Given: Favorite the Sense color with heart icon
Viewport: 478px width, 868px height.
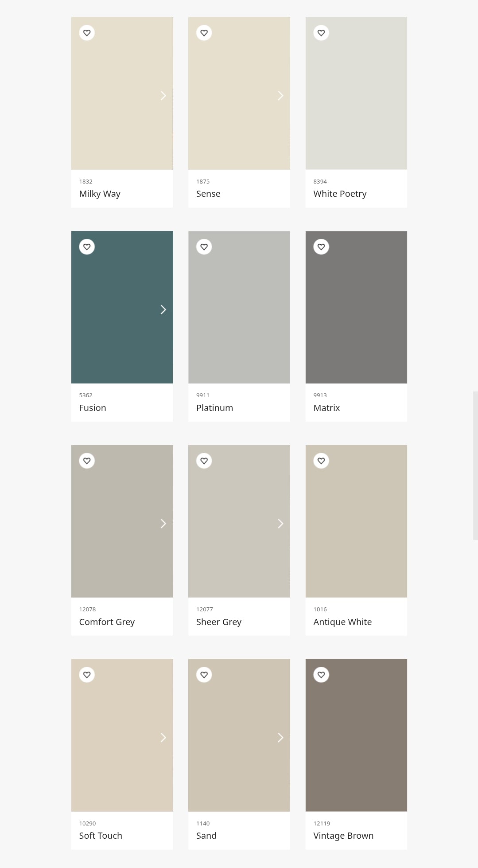Looking at the screenshot, I should tap(204, 33).
